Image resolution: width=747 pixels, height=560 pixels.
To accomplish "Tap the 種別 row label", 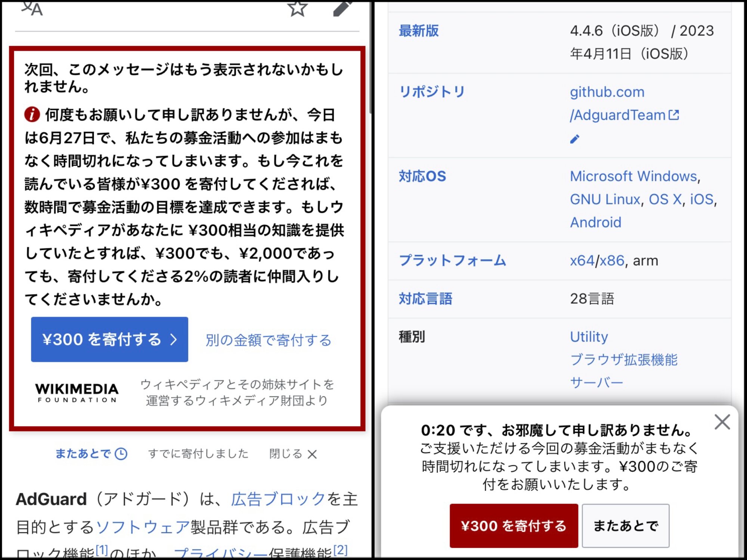I will click(412, 337).
